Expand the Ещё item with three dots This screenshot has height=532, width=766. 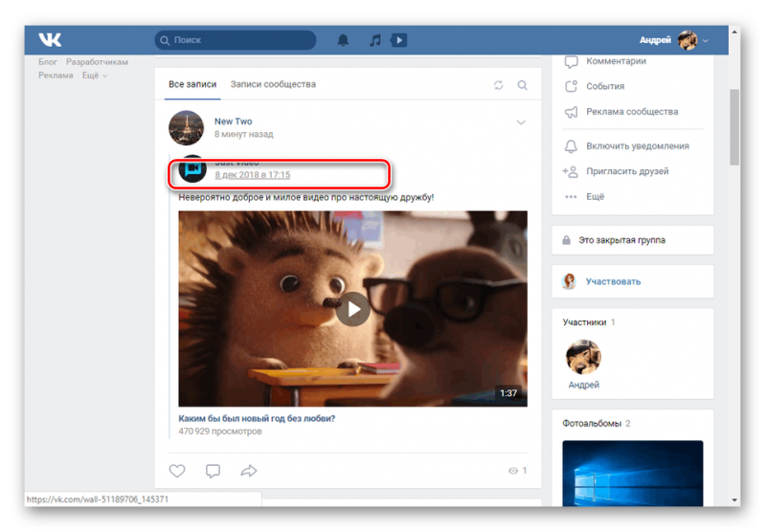click(595, 197)
